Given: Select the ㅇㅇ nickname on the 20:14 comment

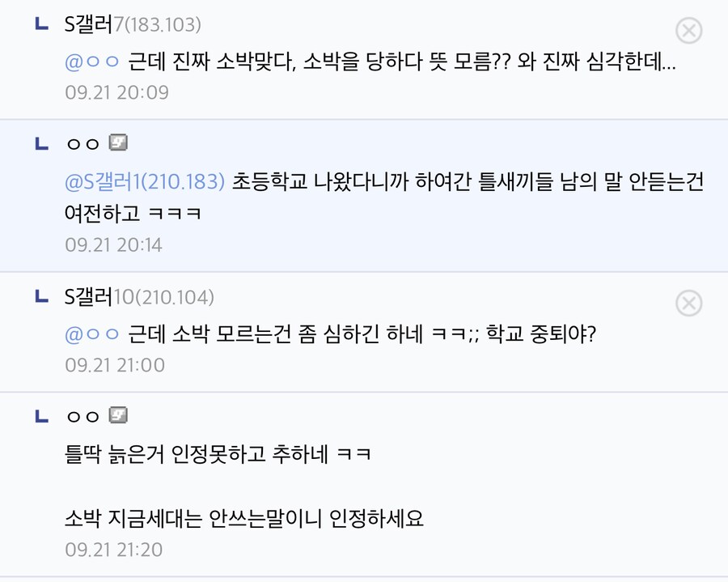Looking at the screenshot, I should point(82,144).
